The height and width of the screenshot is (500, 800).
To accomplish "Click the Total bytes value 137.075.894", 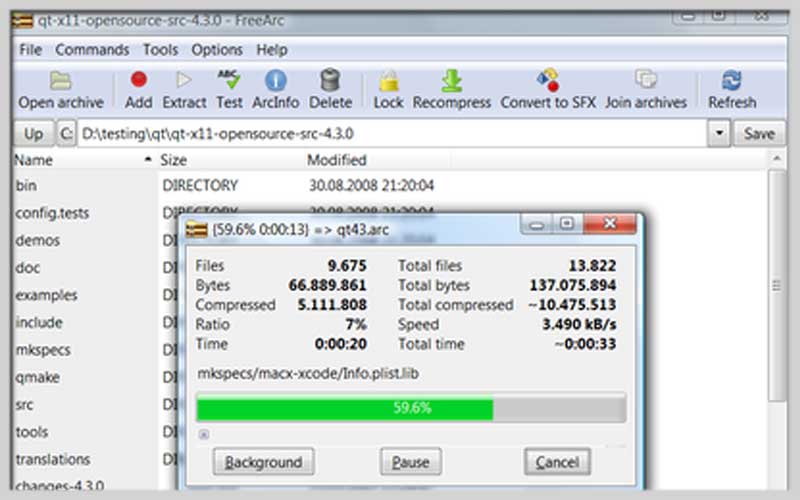I will coord(572,285).
